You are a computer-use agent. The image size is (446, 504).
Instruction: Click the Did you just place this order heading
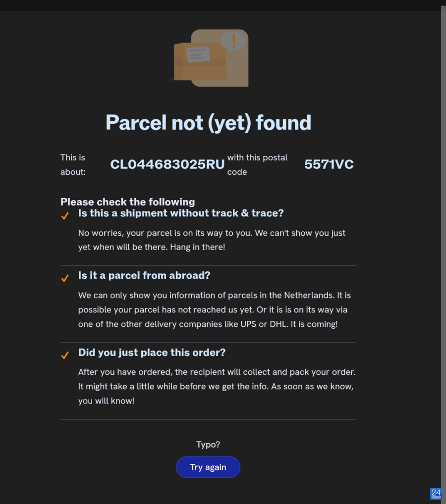point(152,353)
